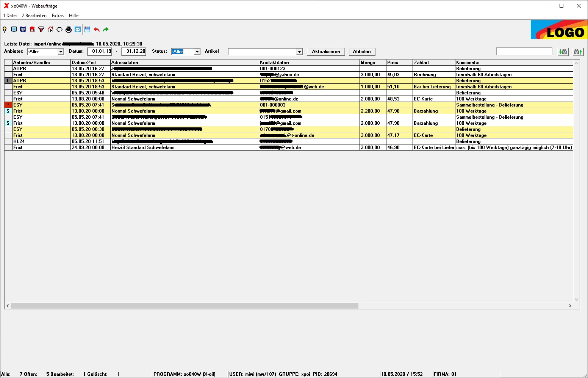Viewport: 588px width, 378px height.
Task: Click the red undo arrow icon
Action: (x=97, y=30)
